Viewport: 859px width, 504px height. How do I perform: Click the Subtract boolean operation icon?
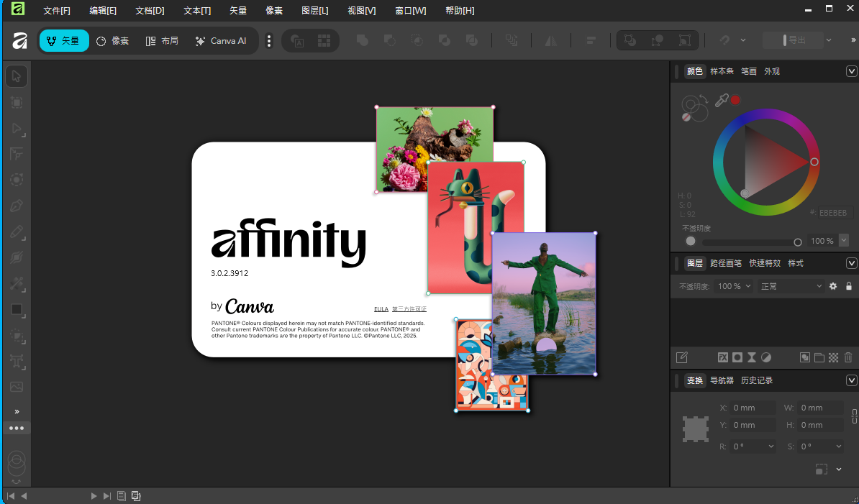coord(389,40)
